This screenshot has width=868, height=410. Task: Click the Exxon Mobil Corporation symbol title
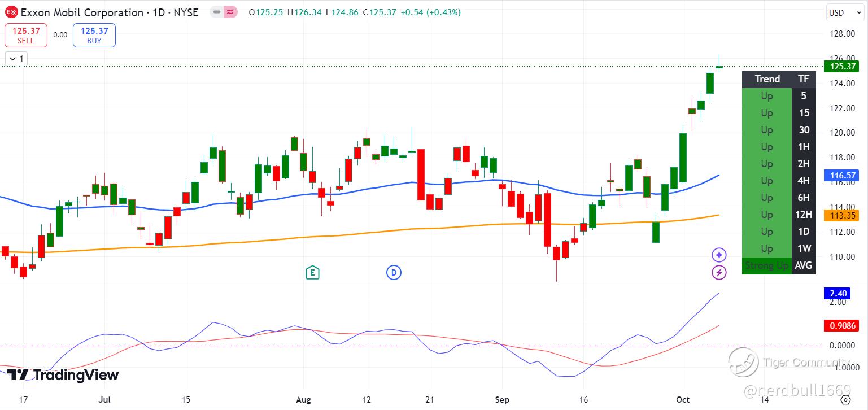pyautogui.click(x=109, y=12)
